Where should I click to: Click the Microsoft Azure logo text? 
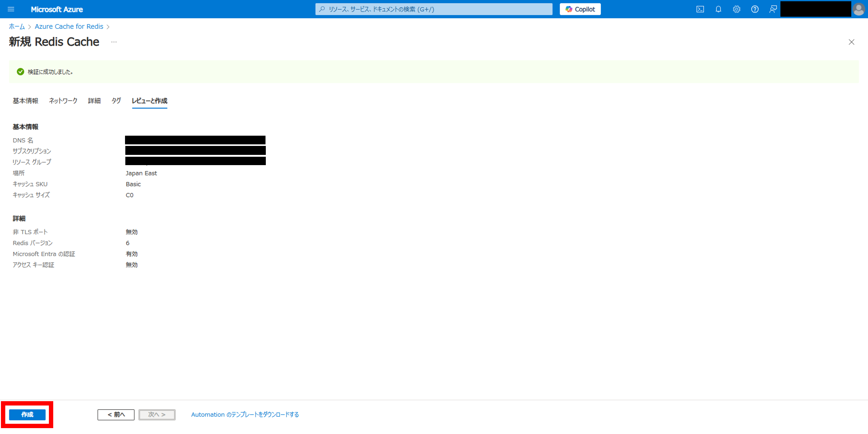tap(57, 9)
